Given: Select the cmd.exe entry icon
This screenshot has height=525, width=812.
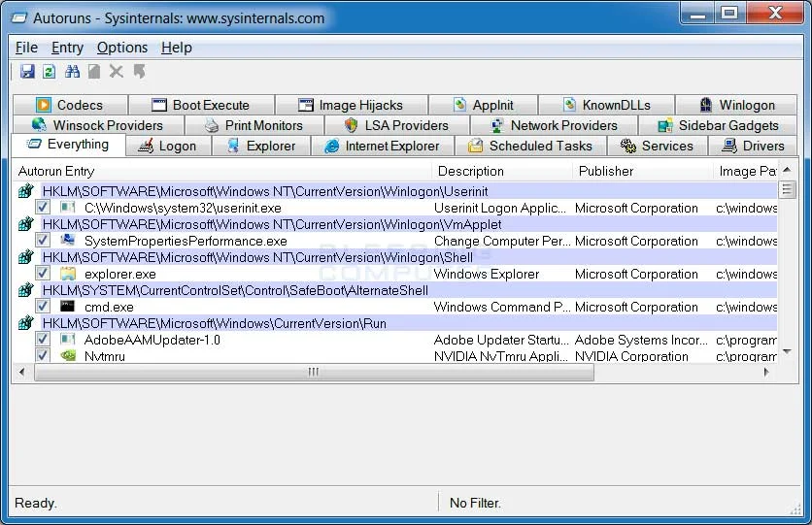Looking at the screenshot, I should click(x=67, y=307).
